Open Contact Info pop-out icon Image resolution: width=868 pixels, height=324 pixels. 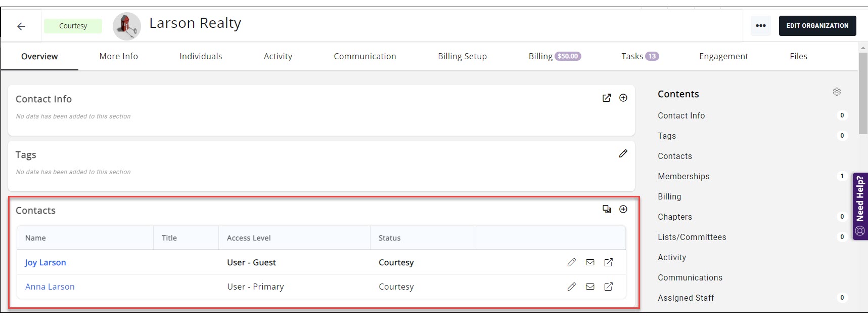coord(607,98)
